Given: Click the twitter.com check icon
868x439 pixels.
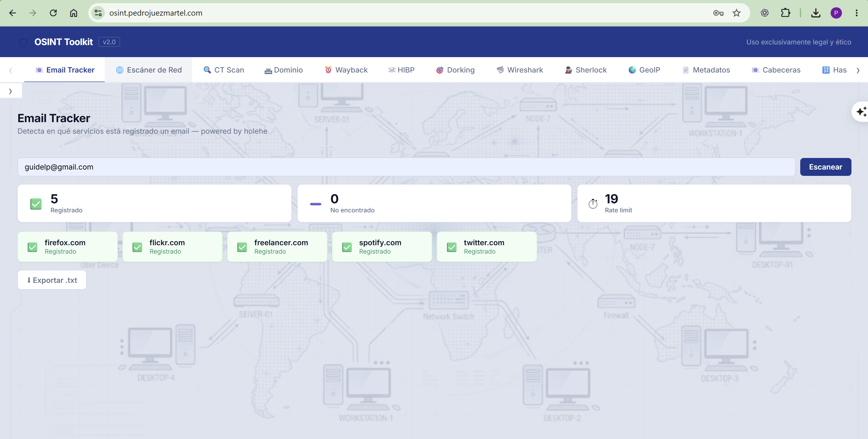Looking at the screenshot, I should tap(451, 247).
